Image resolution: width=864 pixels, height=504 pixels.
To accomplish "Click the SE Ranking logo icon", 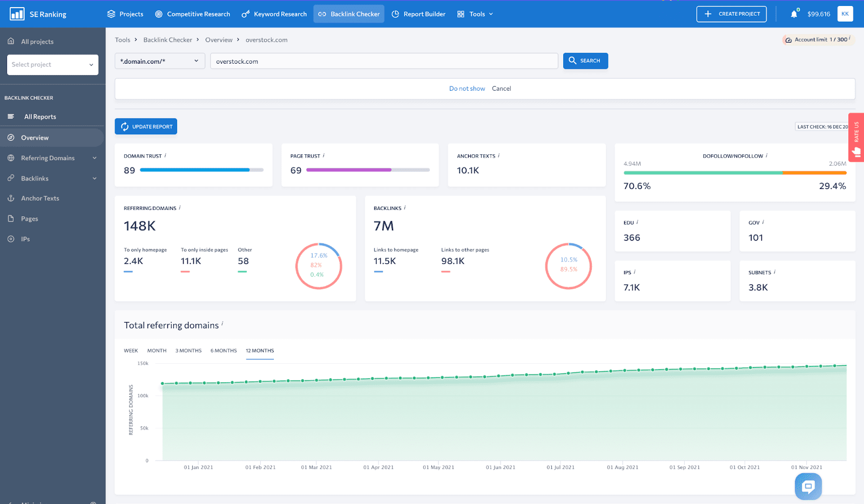I will (x=17, y=14).
